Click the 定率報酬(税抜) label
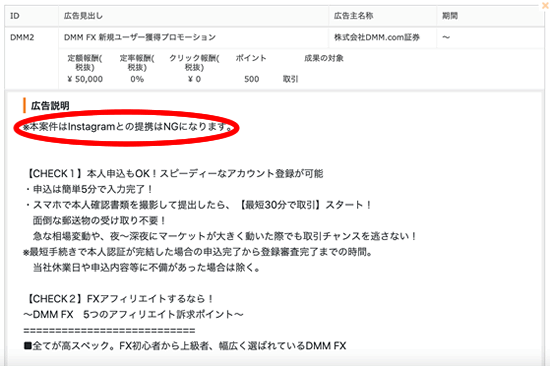This screenshot has height=366, width=550. [137, 62]
